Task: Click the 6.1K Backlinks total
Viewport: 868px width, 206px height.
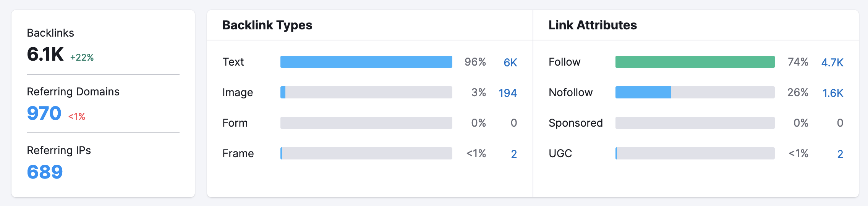Action: pyautogui.click(x=45, y=54)
